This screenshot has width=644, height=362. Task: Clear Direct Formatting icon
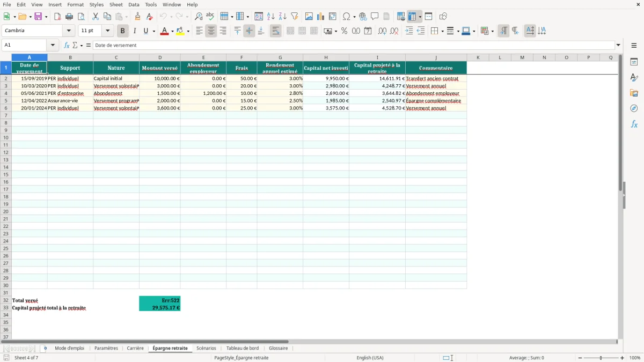click(x=149, y=17)
